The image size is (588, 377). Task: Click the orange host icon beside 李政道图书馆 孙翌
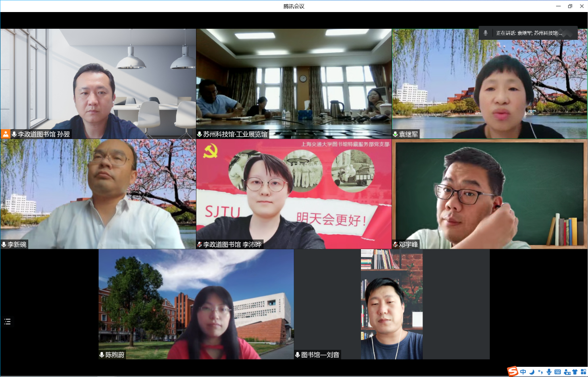click(6, 134)
